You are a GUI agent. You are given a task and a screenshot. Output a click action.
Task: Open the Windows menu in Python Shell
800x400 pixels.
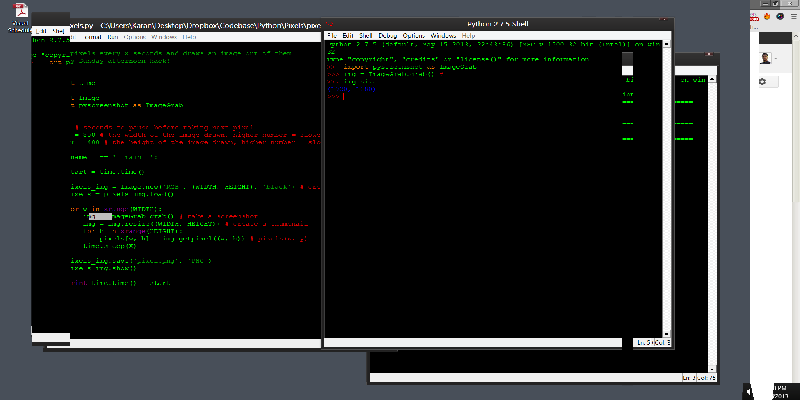point(445,35)
